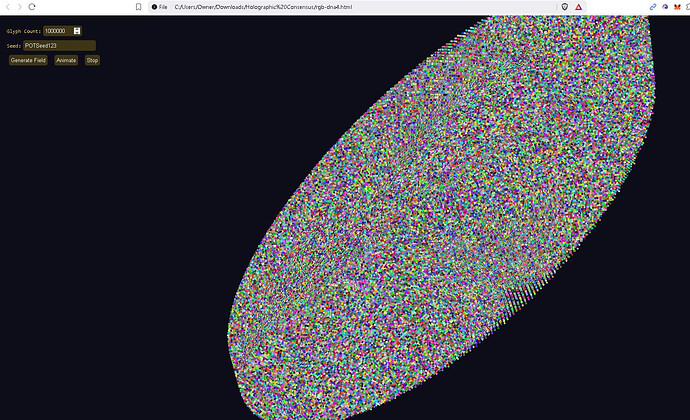Reload the current page
The height and width of the screenshot is (420, 690).
pyautogui.click(x=32, y=7)
